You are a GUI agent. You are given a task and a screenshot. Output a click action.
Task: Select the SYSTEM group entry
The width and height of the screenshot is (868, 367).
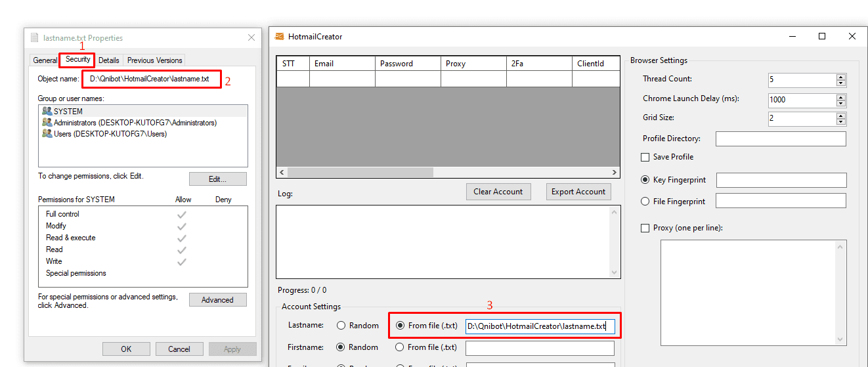(x=143, y=111)
